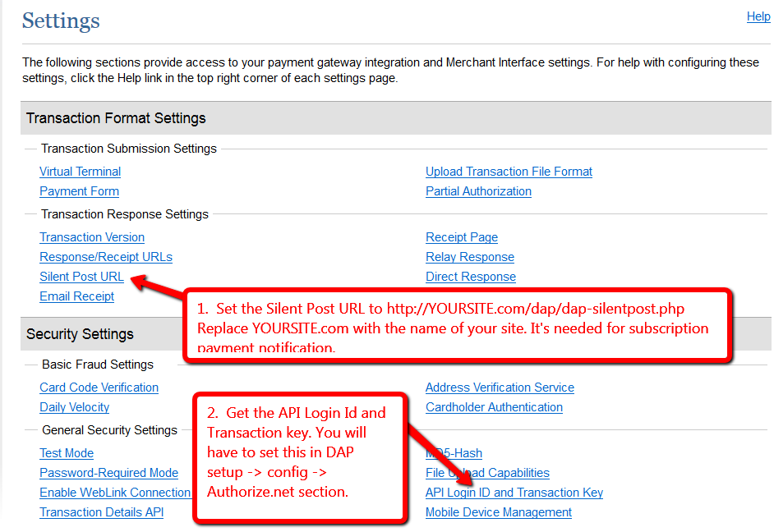Open the Silent Post URL settings
The height and width of the screenshot is (532, 774).
pyautogui.click(x=81, y=277)
